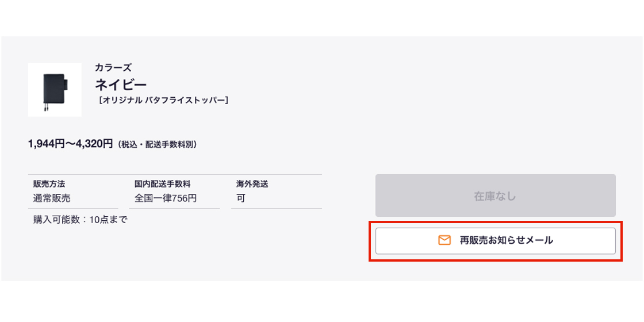The width and height of the screenshot is (644, 322).
Task: Open the navy notebook cover thumbnail
Action: (55, 90)
